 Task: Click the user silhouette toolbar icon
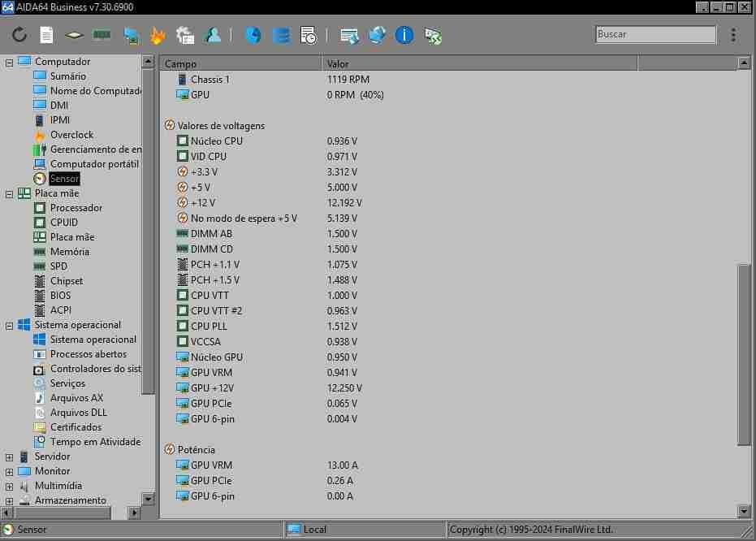coord(213,35)
